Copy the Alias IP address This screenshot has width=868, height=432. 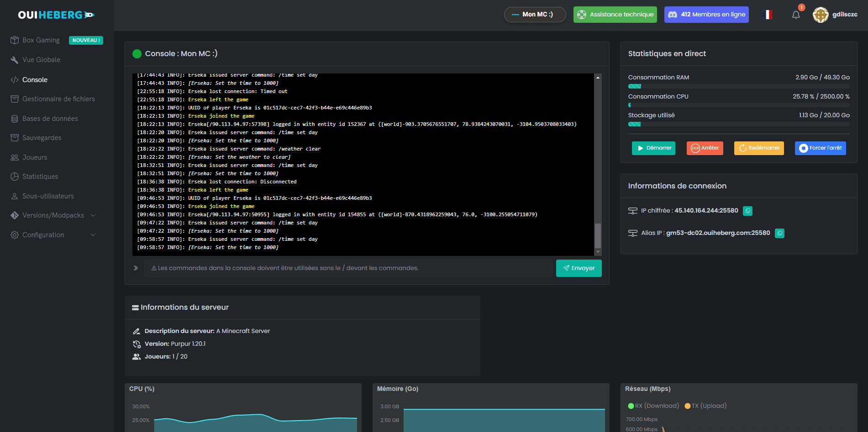tap(779, 233)
